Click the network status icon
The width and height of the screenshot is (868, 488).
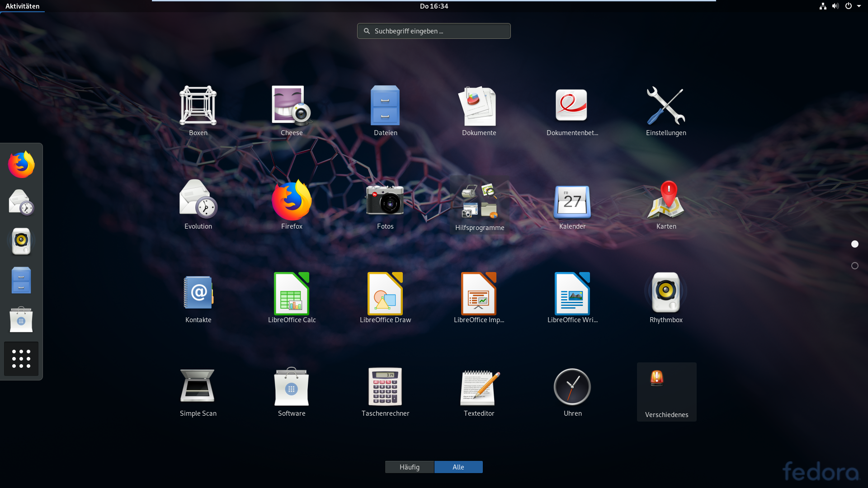[x=823, y=6]
